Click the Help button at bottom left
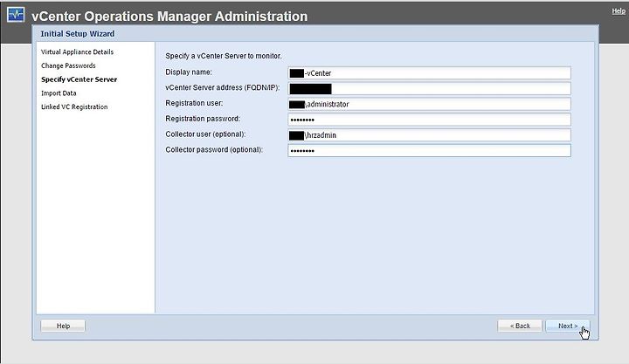 [63, 326]
